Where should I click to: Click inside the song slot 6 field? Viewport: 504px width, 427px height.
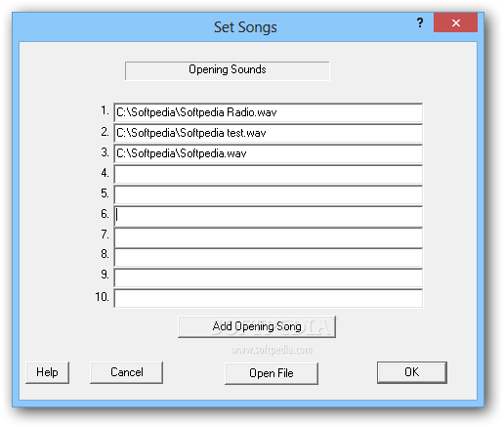(x=268, y=216)
